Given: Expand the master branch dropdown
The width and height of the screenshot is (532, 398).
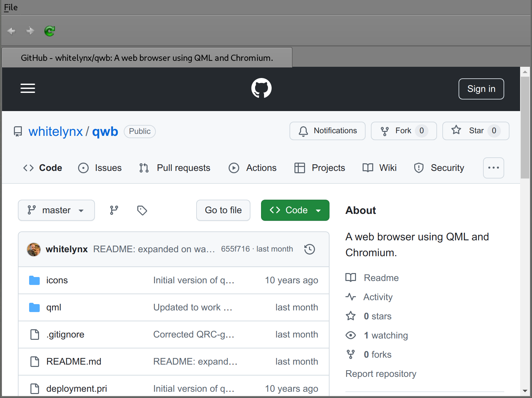Looking at the screenshot, I should pos(56,210).
